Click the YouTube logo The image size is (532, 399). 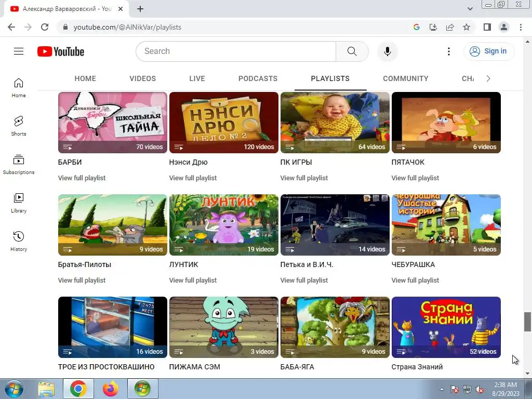tap(61, 51)
